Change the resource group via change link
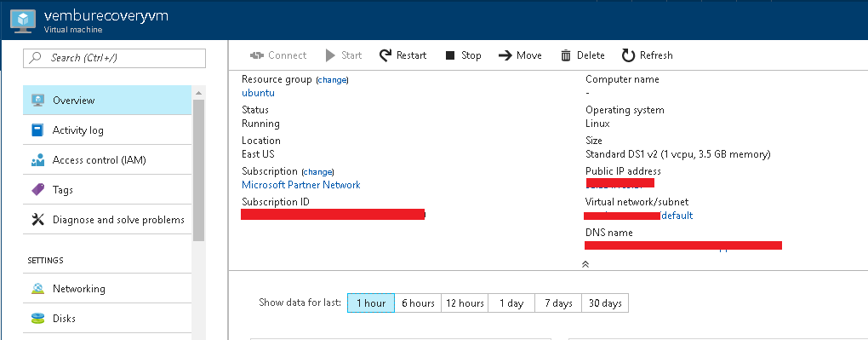This screenshot has width=868, height=340. click(332, 80)
